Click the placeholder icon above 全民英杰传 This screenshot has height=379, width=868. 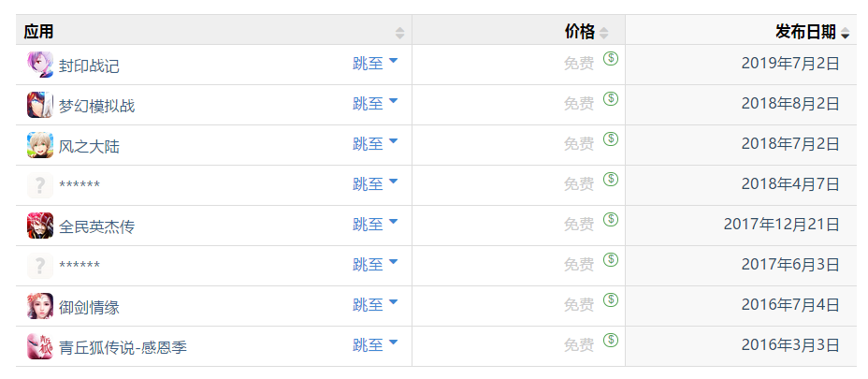coord(40,186)
